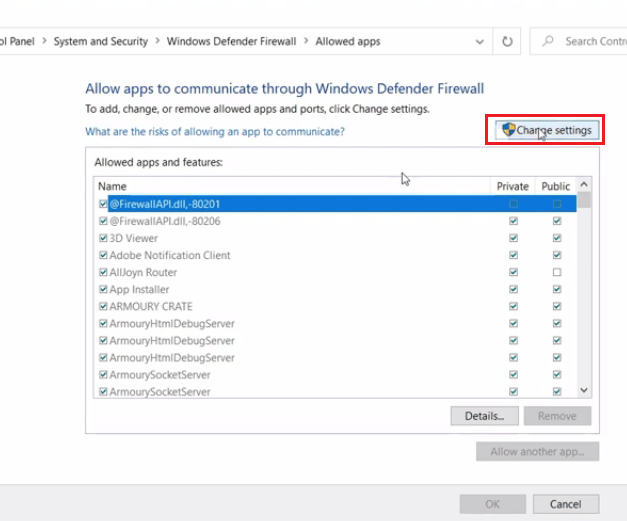Toggle Private for ARMOURY CRATE
This screenshot has width=627, height=521.
[x=513, y=306]
